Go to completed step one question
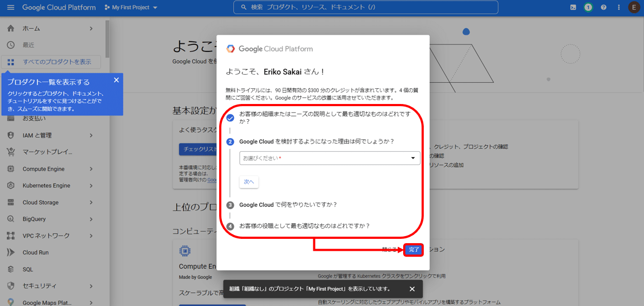Viewport: 644px width, 306px height. 325,118
